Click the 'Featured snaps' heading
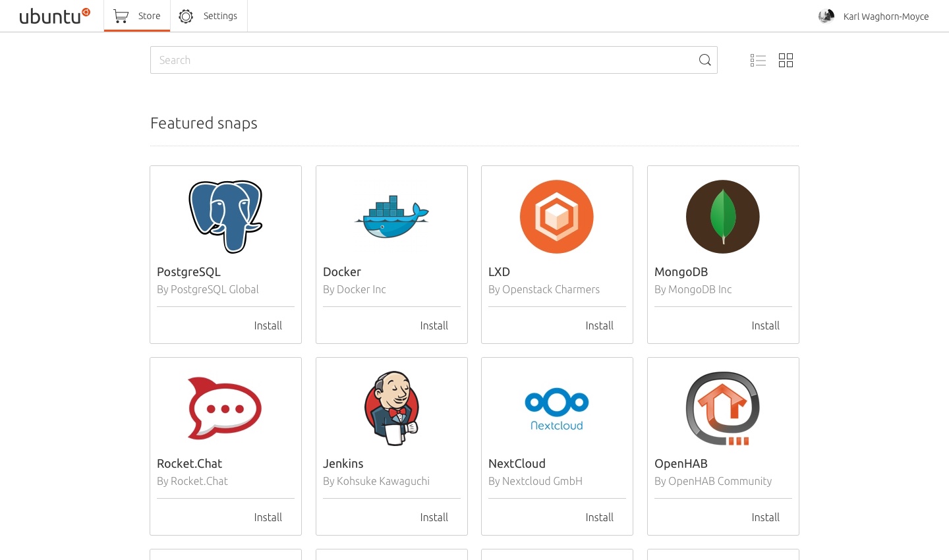Image resolution: width=949 pixels, height=560 pixels. (204, 123)
